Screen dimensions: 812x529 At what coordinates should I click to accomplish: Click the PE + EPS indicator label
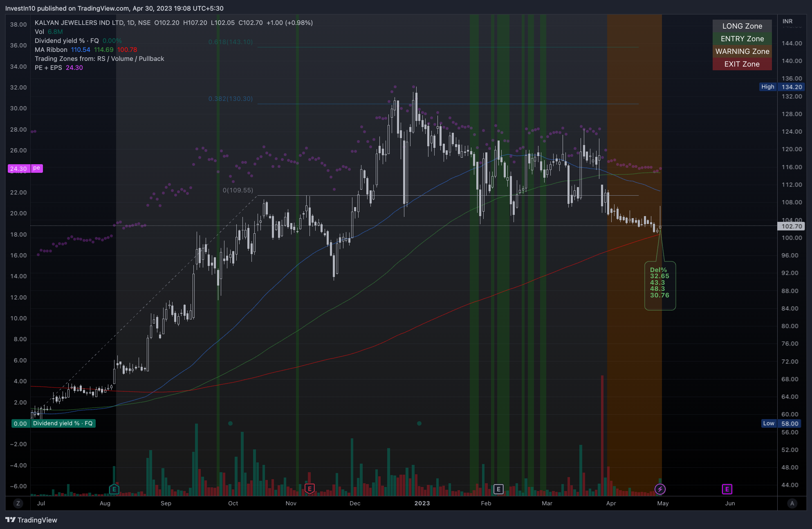pyautogui.click(x=48, y=68)
